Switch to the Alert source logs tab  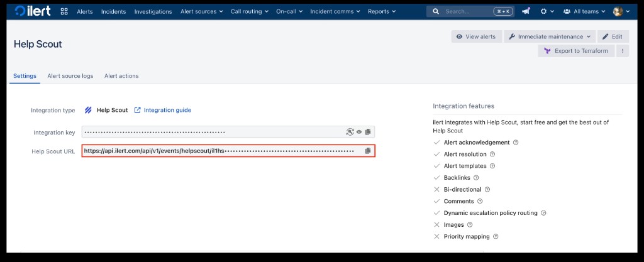click(70, 76)
